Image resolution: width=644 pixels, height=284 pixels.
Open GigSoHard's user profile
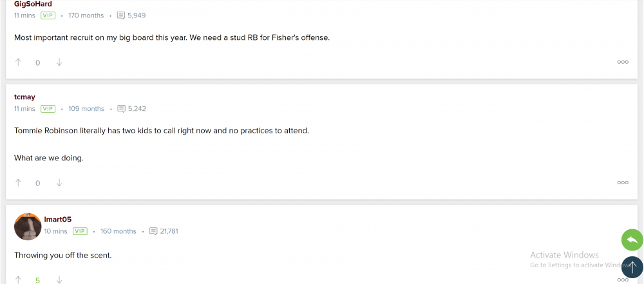tap(33, 4)
